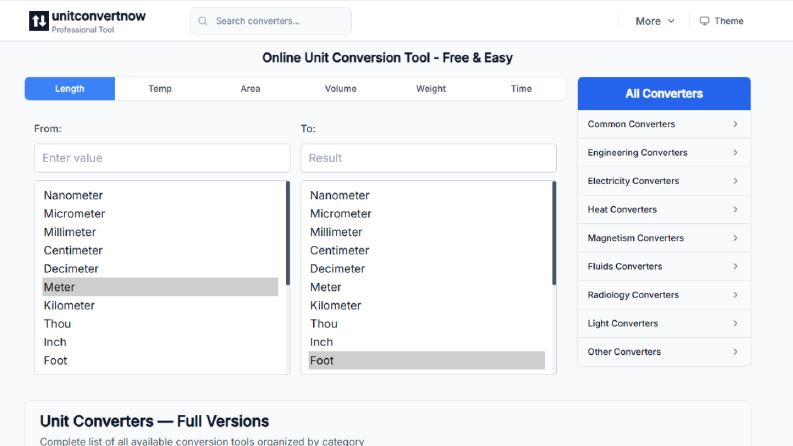Select Inch in the From list
Image resolution: width=793 pixels, height=446 pixels.
(160, 342)
